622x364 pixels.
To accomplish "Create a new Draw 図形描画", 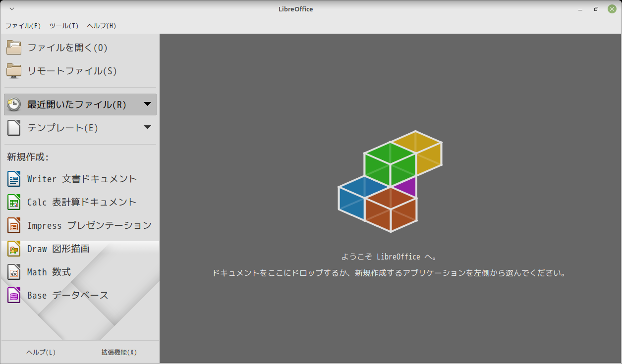I will pos(58,249).
